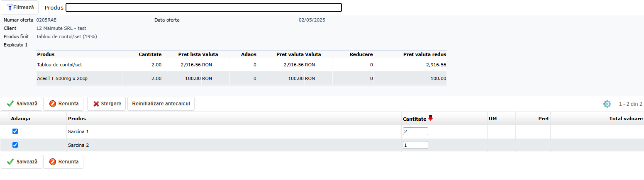Image resolution: width=644 pixels, height=180 pixels.
Task: Click the Filtrează filter button
Action: point(20,7)
